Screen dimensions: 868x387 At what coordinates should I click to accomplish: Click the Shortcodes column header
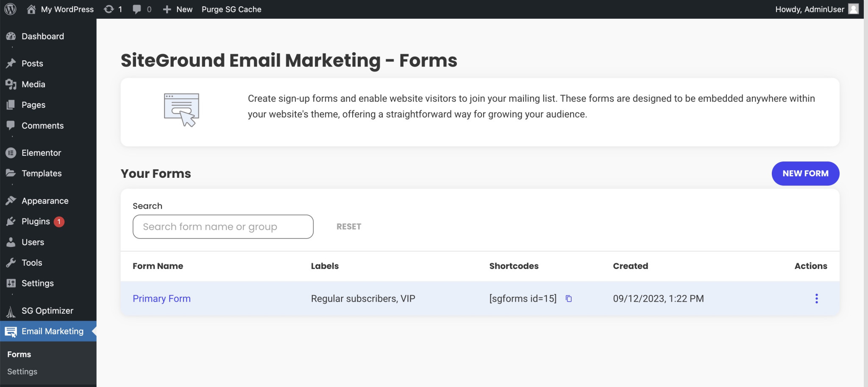point(514,266)
